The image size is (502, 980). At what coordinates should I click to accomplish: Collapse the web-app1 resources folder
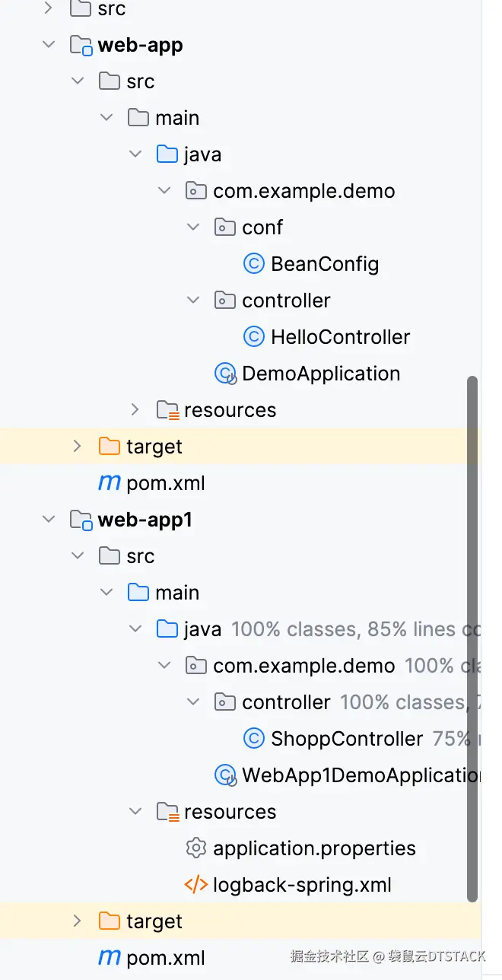[x=135, y=812]
